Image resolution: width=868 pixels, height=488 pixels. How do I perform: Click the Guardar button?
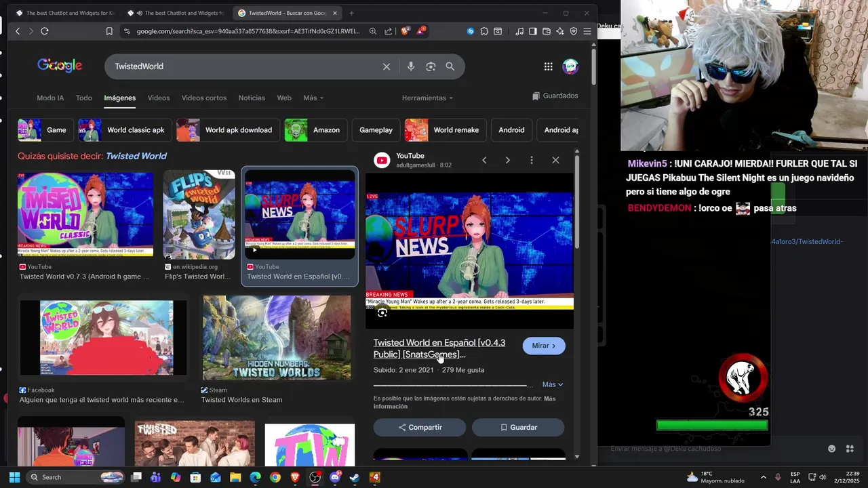[x=518, y=427]
